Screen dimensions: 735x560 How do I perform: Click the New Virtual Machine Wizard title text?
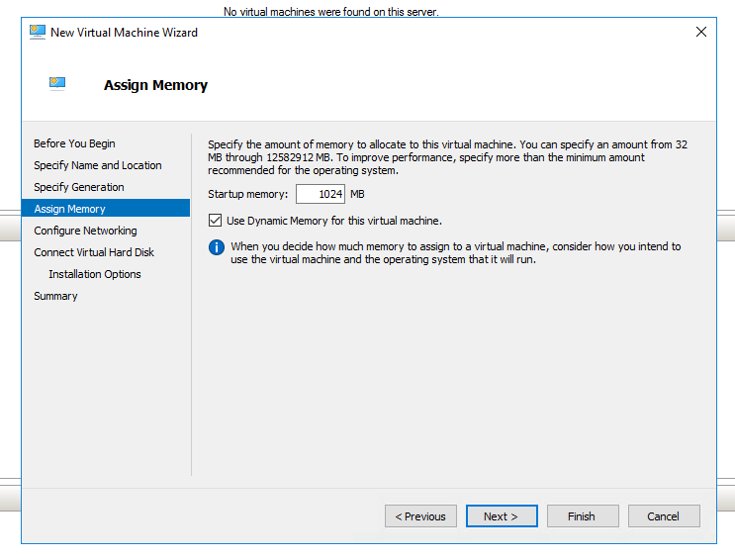[125, 33]
